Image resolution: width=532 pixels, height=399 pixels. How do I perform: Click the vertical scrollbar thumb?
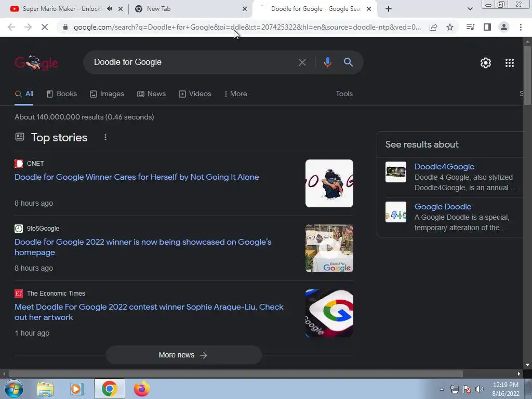point(527,75)
